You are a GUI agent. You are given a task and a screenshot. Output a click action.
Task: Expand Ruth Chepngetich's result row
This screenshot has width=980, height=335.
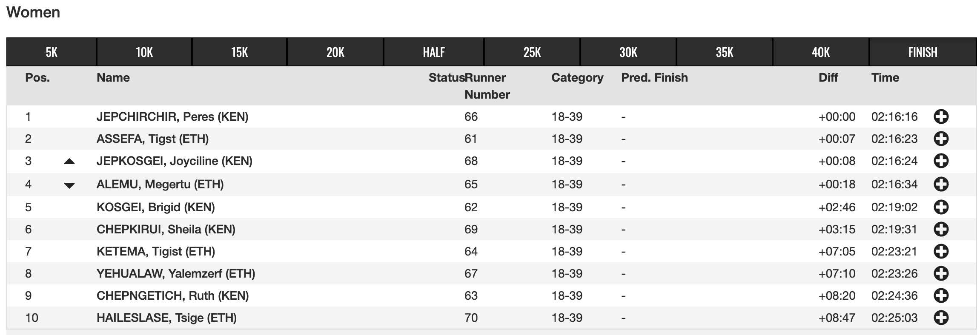coord(941,295)
